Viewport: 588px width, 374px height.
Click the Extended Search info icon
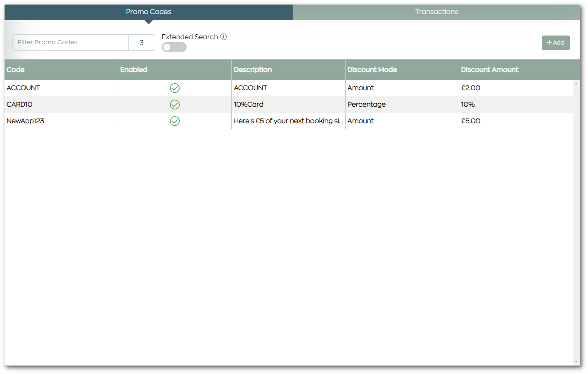pos(223,37)
